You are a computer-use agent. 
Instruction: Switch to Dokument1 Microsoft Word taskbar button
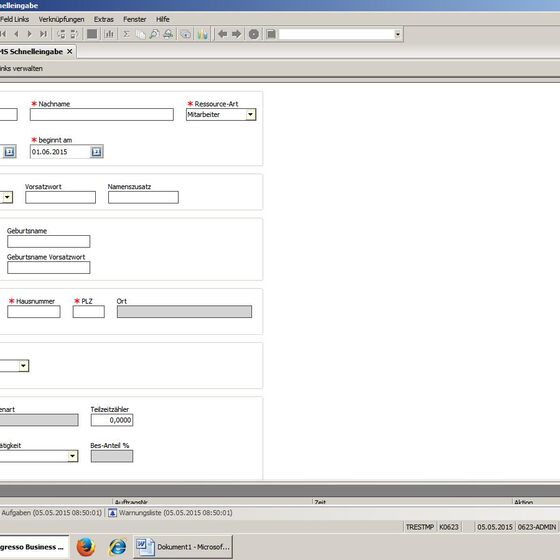coord(183,547)
